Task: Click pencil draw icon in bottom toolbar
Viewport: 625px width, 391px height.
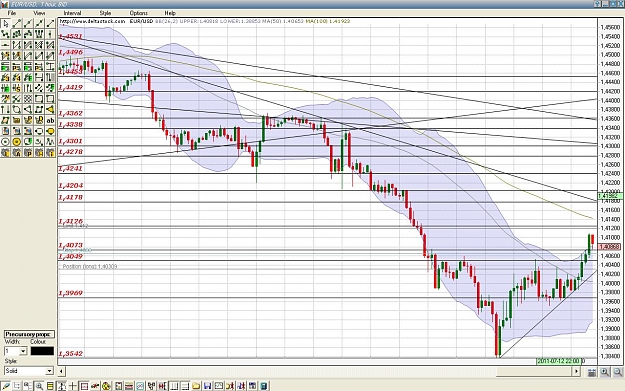Action: 5,386
